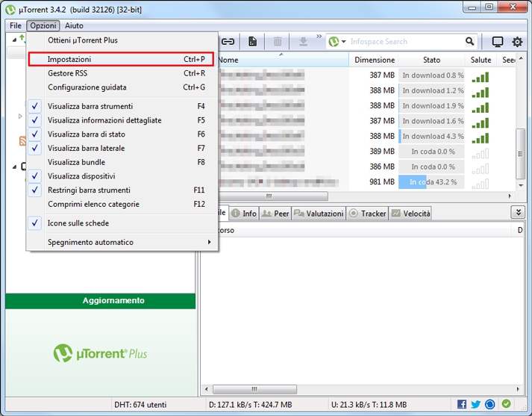Collapse the devices sidebar tree node
The height and width of the screenshot is (416, 532).
14,167
